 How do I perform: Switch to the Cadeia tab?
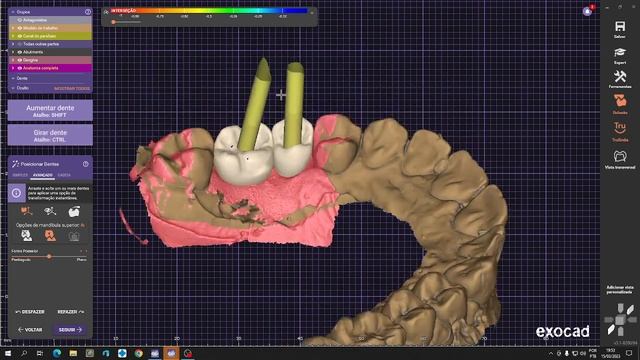coord(64,175)
